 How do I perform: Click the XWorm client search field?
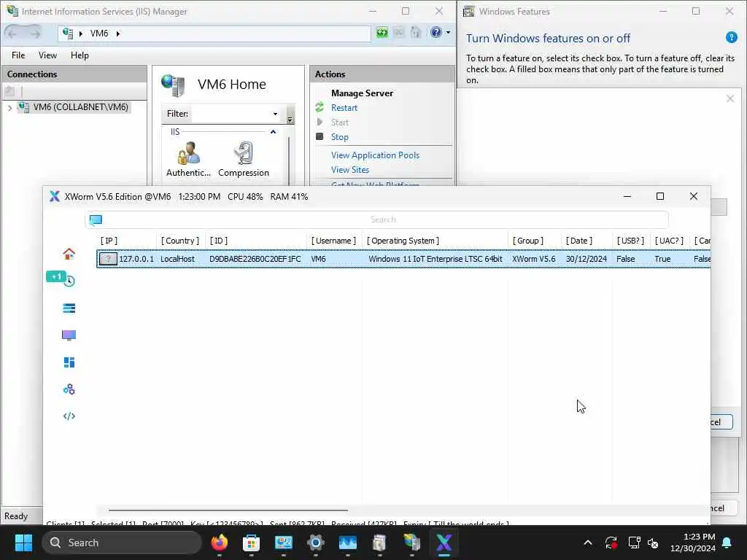tap(383, 219)
